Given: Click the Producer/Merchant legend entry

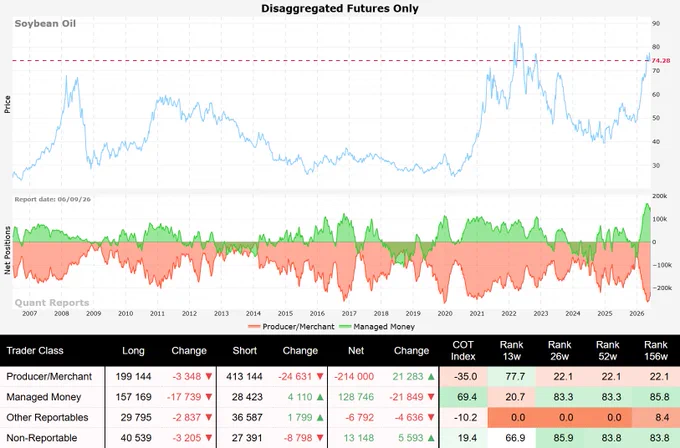Looking at the screenshot, I should [x=291, y=327].
